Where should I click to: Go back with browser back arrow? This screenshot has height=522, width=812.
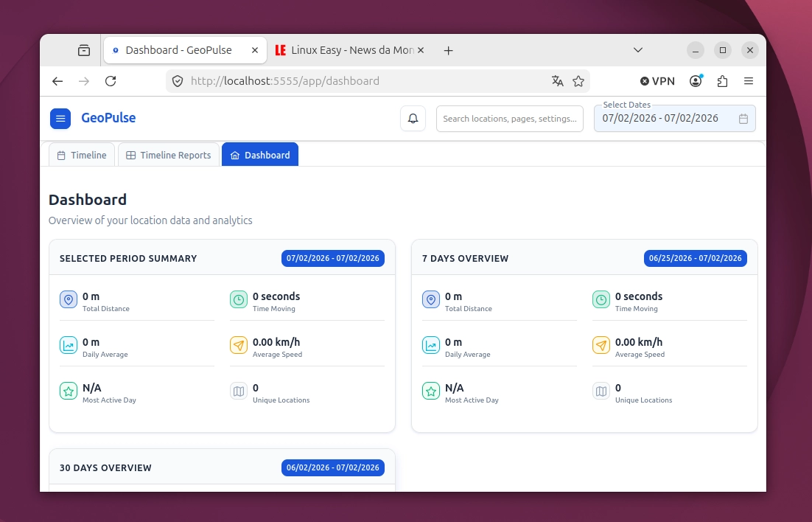click(57, 81)
